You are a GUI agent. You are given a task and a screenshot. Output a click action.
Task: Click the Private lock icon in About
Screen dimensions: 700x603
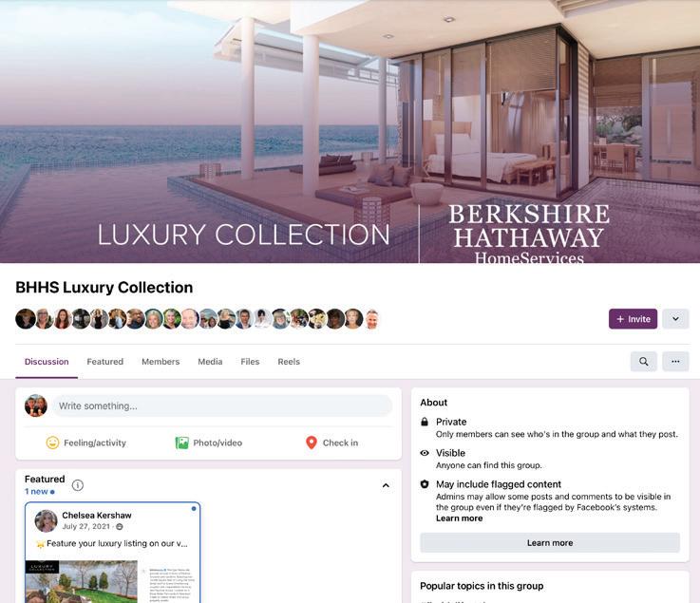pos(425,422)
